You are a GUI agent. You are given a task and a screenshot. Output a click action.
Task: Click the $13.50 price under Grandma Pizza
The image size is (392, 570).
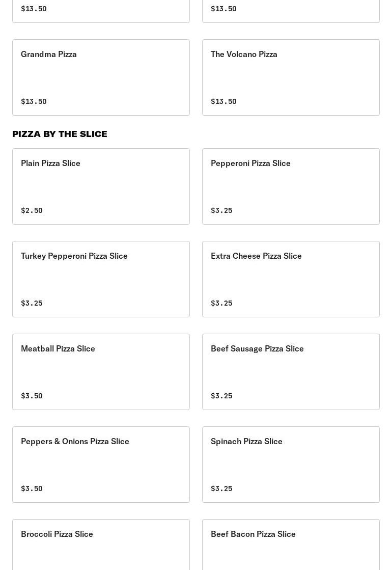tap(34, 101)
